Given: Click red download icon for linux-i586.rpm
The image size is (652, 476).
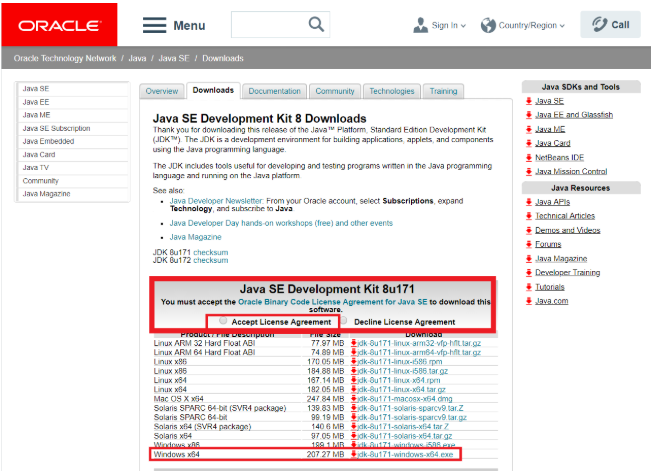Looking at the screenshot, I should tap(354, 362).
